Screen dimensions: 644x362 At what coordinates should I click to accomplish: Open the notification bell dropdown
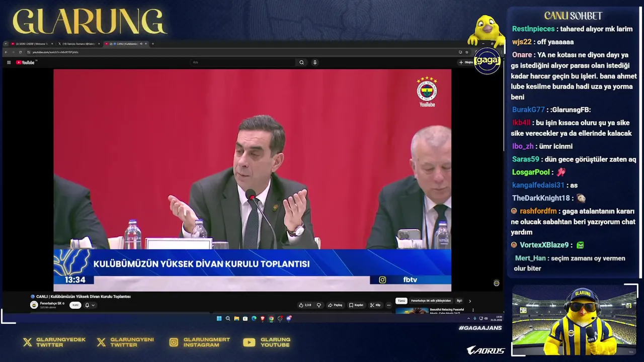point(90,305)
